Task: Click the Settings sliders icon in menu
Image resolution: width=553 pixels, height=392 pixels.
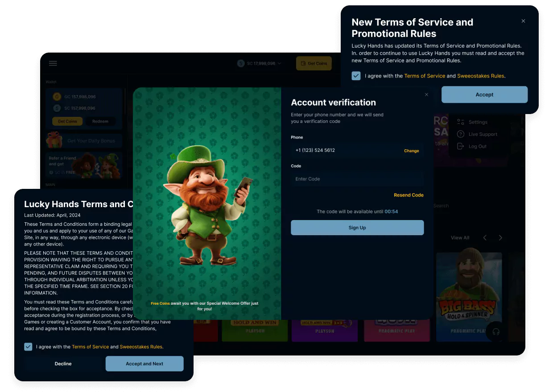Action: coord(461,122)
